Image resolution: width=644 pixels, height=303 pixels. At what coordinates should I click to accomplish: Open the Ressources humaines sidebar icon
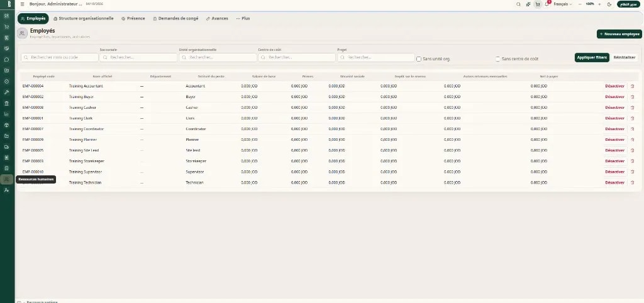(x=6, y=179)
